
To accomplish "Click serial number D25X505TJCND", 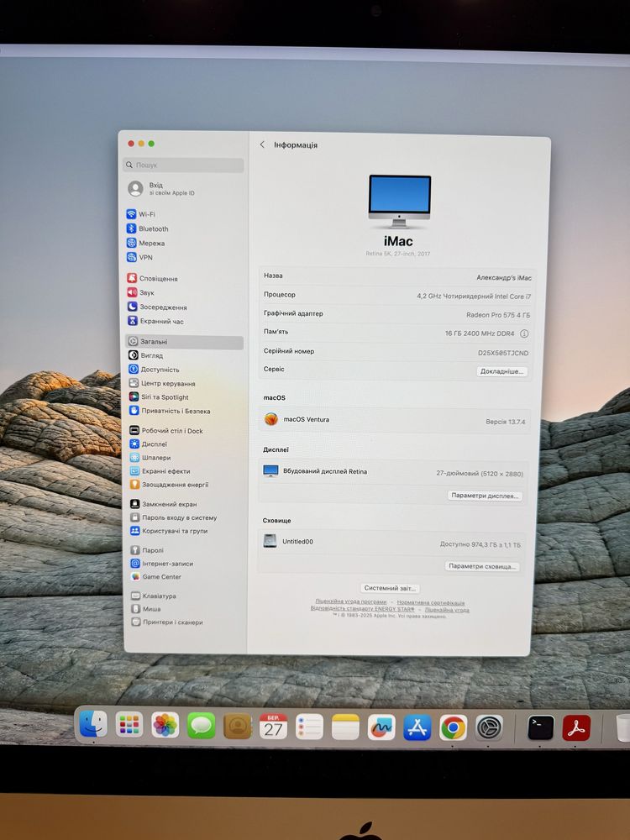I will [x=503, y=353].
